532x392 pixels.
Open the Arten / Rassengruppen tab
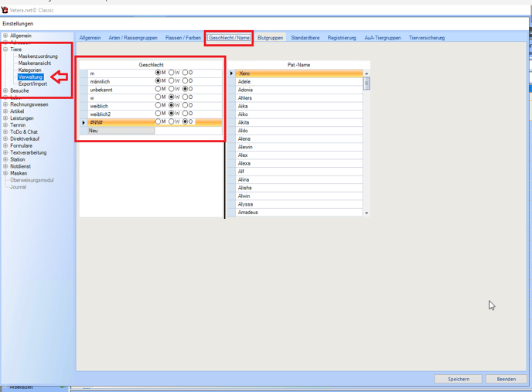pyautogui.click(x=133, y=38)
